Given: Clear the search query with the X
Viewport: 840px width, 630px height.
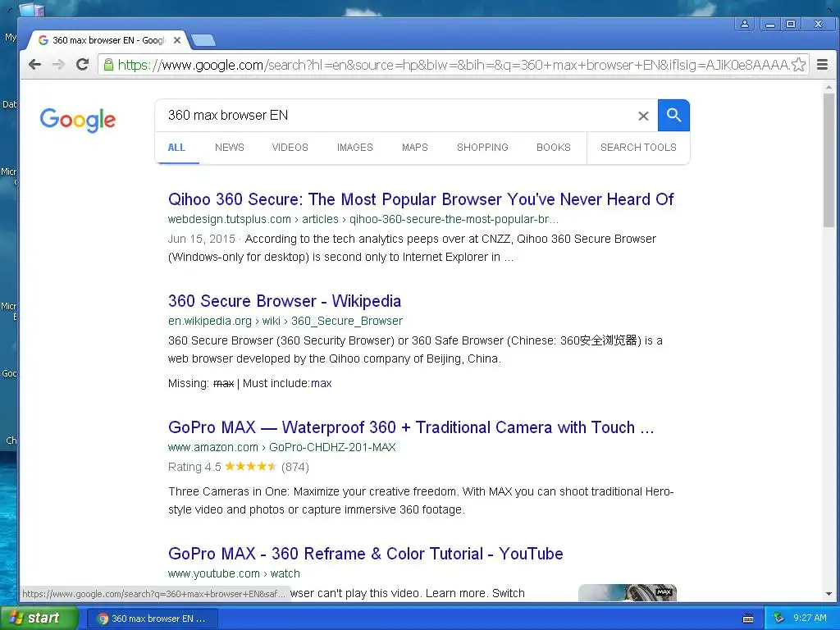Looking at the screenshot, I should click(643, 116).
